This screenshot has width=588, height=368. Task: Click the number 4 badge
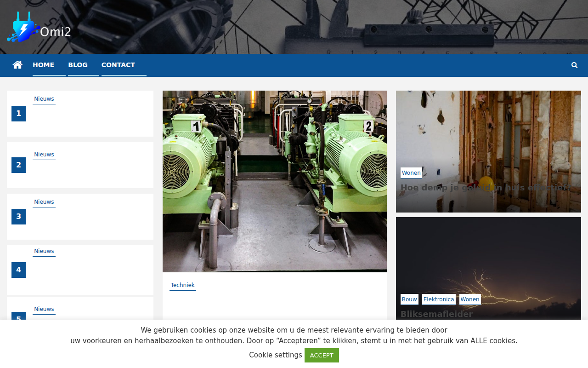18,270
